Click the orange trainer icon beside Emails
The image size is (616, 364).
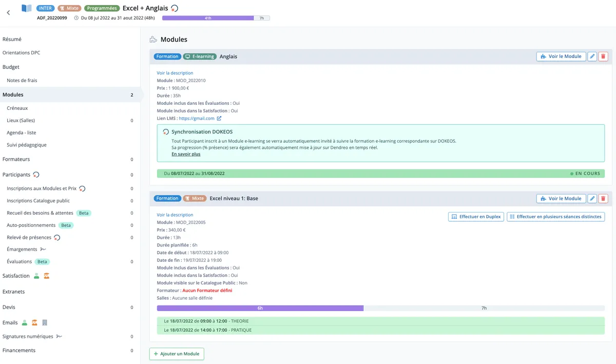34,323
